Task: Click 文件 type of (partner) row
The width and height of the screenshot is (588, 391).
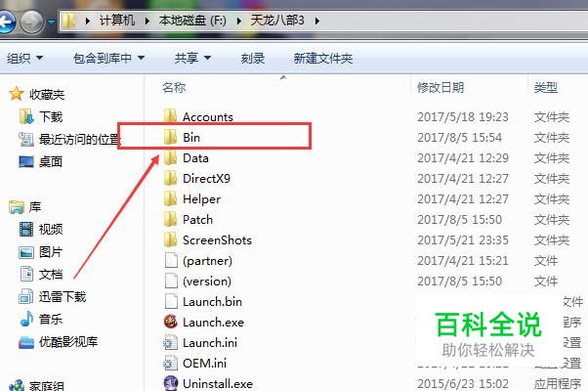Action: [x=546, y=261]
